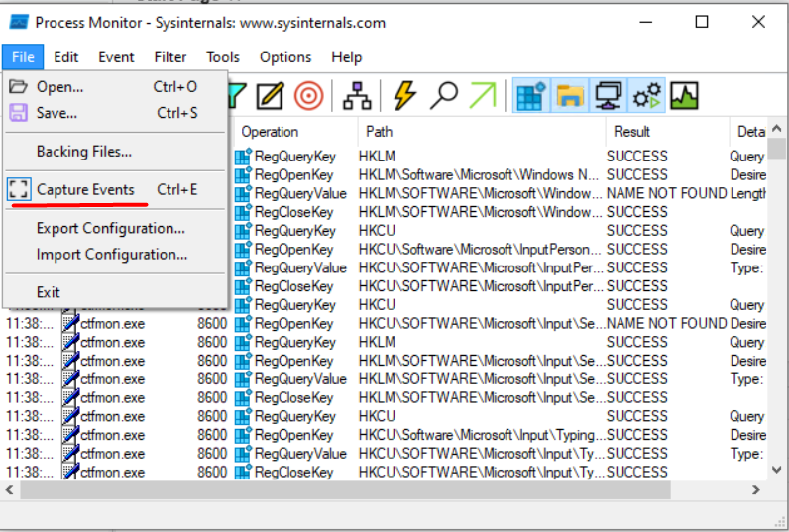Click the green Jump To arrow icon
789x532 pixels.
pos(483,95)
